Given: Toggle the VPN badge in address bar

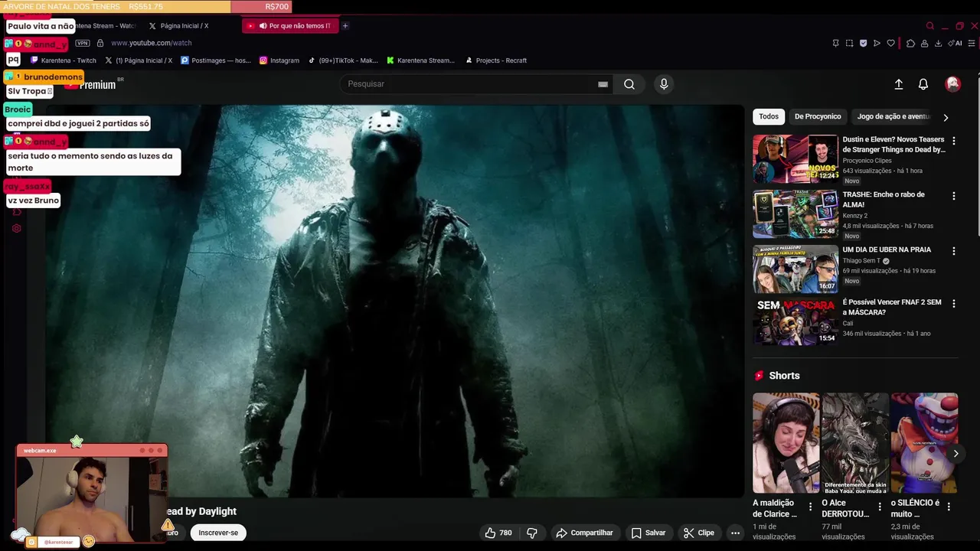Looking at the screenshot, I should point(83,44).
